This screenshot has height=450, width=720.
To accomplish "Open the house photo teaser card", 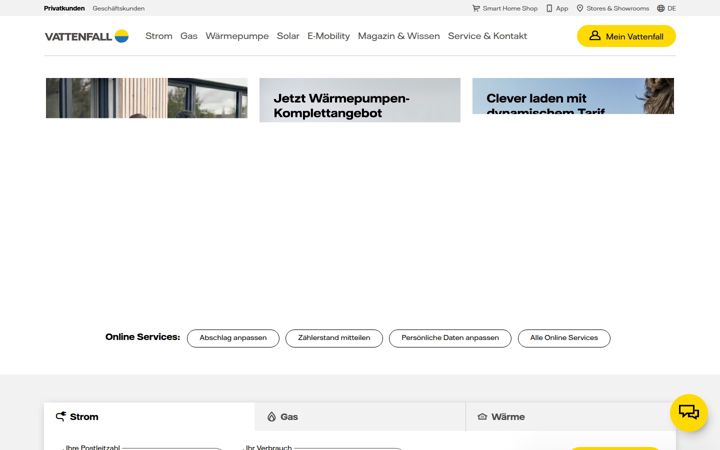I will [x=146, y=98].
